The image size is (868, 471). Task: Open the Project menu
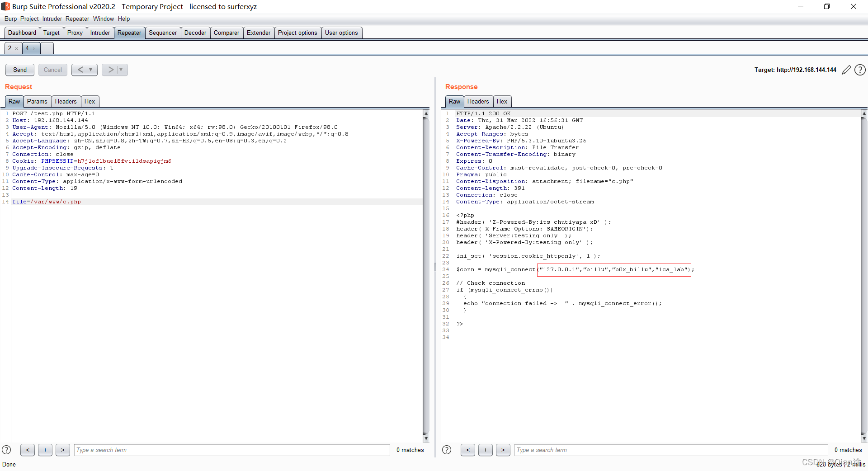(x=29, y=19)
